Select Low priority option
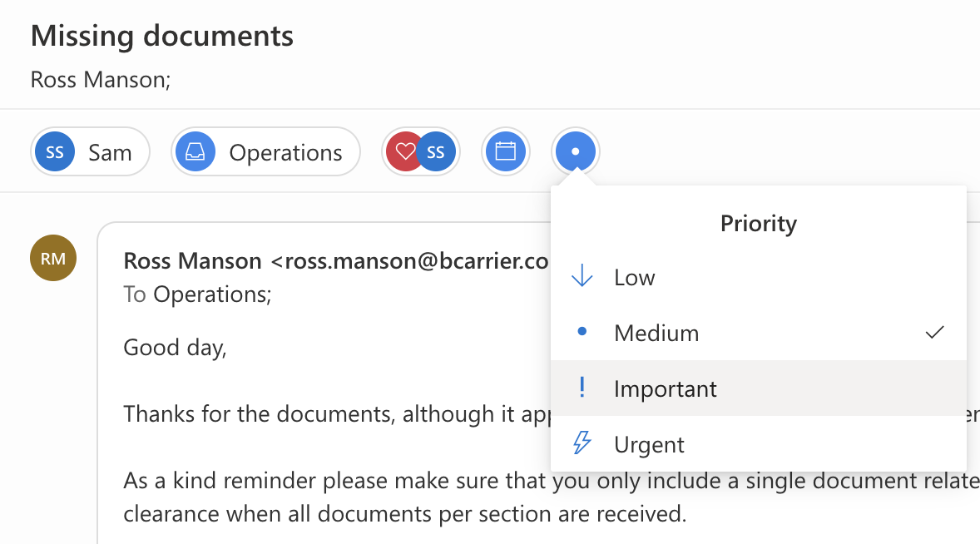Viewport: 980px width, 544px height. click(x=758, y=277)
